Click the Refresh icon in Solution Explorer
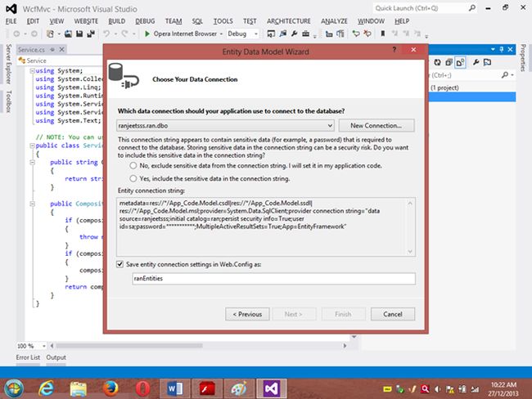This screenshot has height=399, width=532. pyautogui.click(x=437, y=62)
